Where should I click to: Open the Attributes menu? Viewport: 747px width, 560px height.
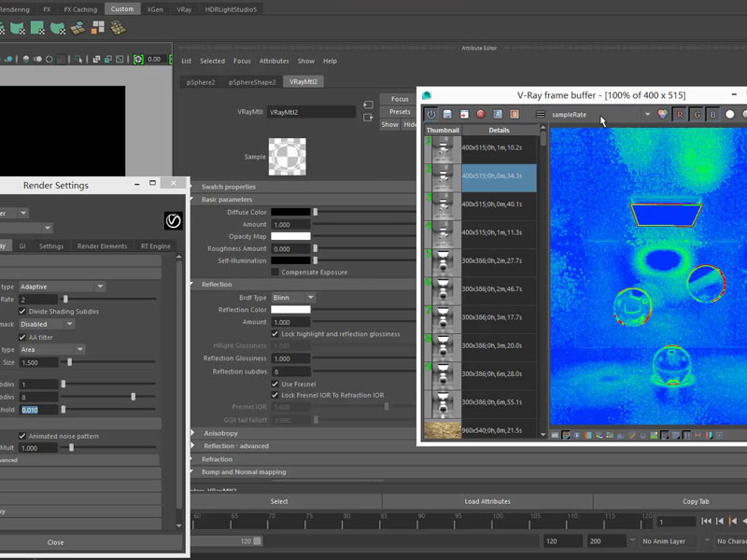[274, 61]
